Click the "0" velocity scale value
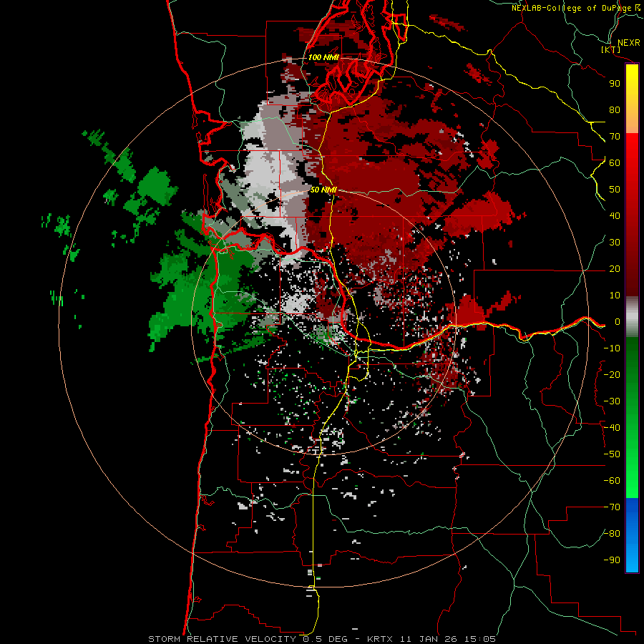644x644 pixels. click(618, 321)
